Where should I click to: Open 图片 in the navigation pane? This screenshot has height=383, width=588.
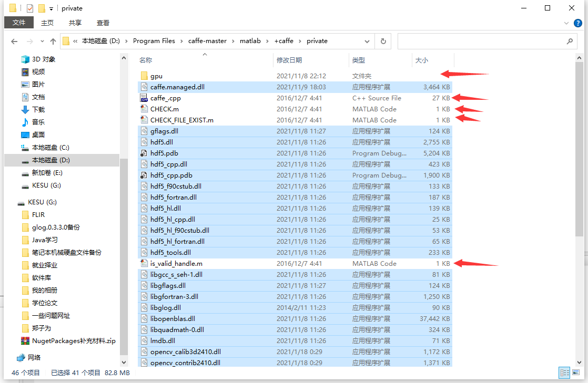[x=38, y=84]
